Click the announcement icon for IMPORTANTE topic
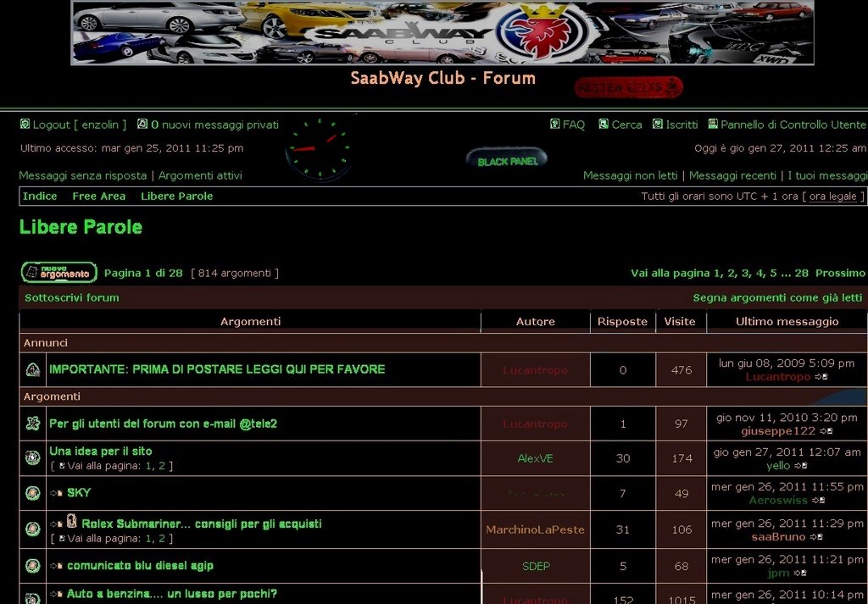 point(33,370)
